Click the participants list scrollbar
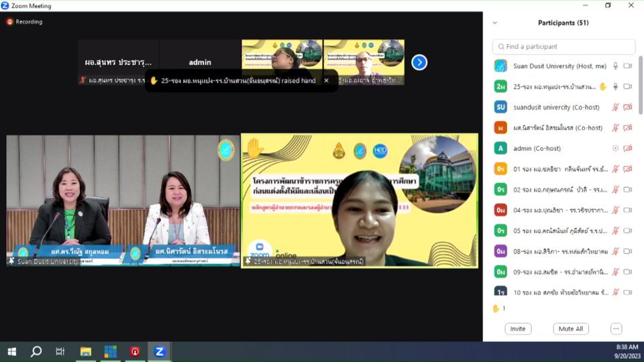Viewport: 644px width, 362px height. coord(640,87)
